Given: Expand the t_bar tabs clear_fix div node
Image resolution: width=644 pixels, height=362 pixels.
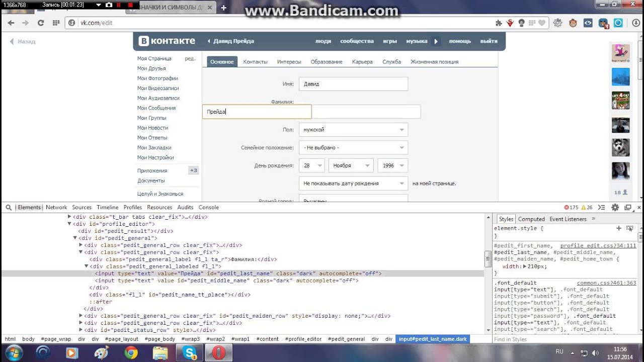Looking at the screenshot, I should (69, 217).
